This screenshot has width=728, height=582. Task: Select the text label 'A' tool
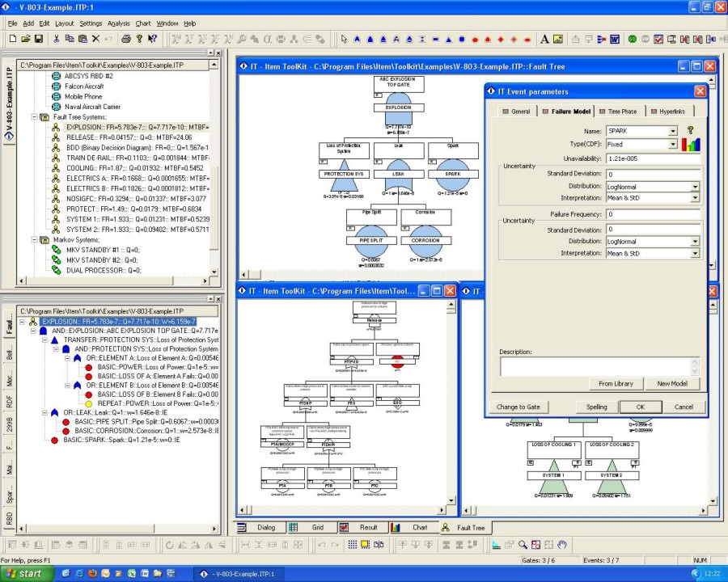[x=544, y=39]
